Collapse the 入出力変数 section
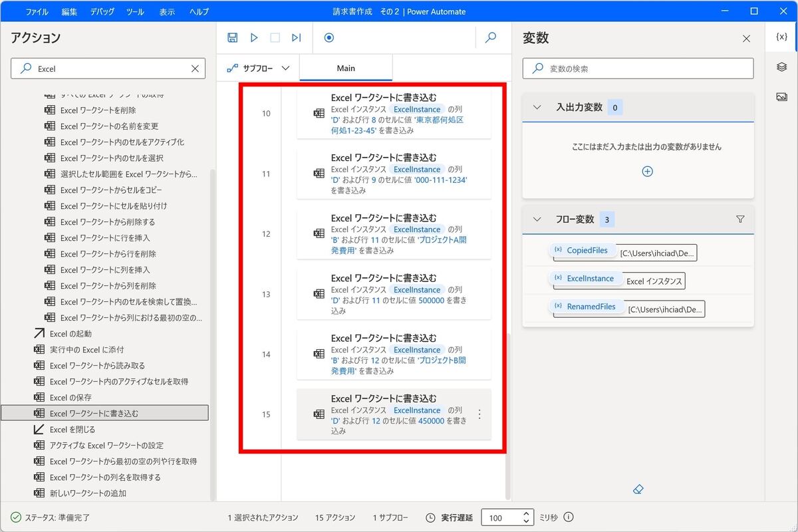 [537, 107]
